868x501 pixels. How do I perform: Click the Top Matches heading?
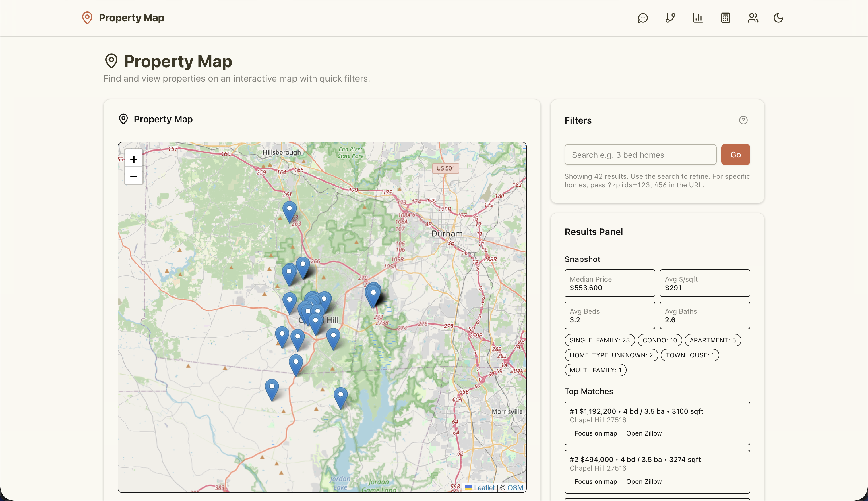(x=588, y=392)
